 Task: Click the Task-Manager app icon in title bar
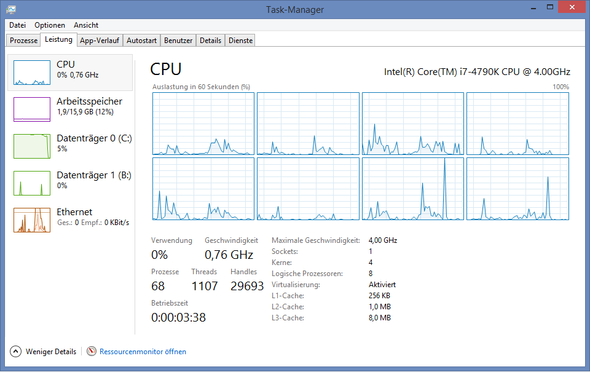[x=11, y=9]
